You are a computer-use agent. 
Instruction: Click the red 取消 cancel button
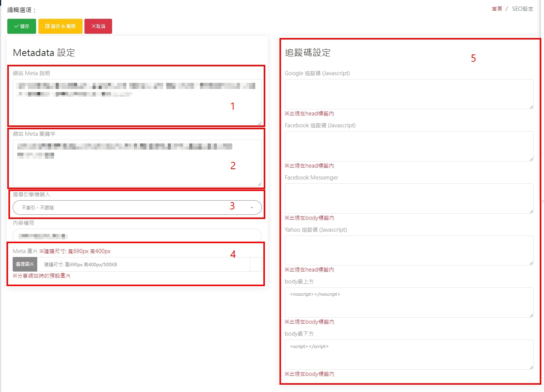click(98, 26)
